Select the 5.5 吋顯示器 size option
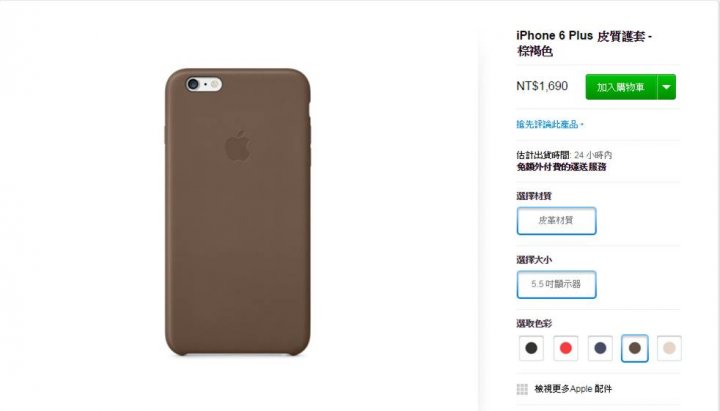 tap(557, 285)
